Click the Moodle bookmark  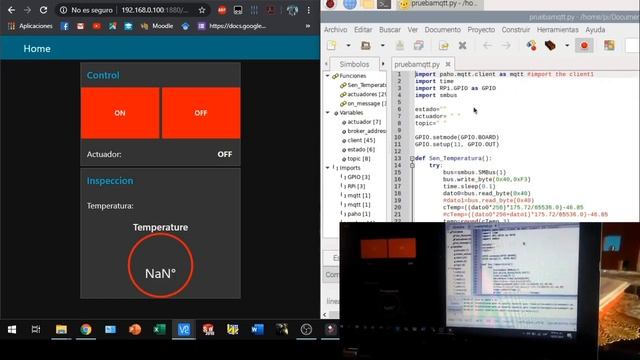click(x=157, y=26)
